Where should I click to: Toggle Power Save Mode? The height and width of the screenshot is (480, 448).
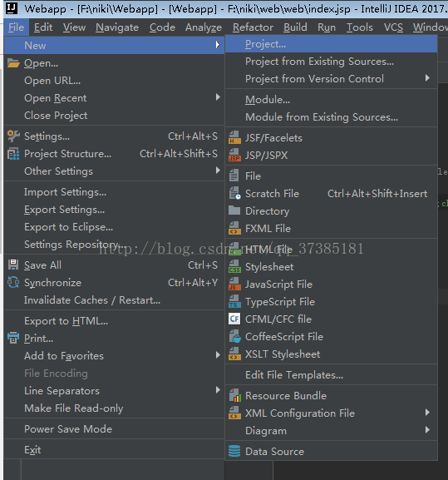tap(114, 429)
